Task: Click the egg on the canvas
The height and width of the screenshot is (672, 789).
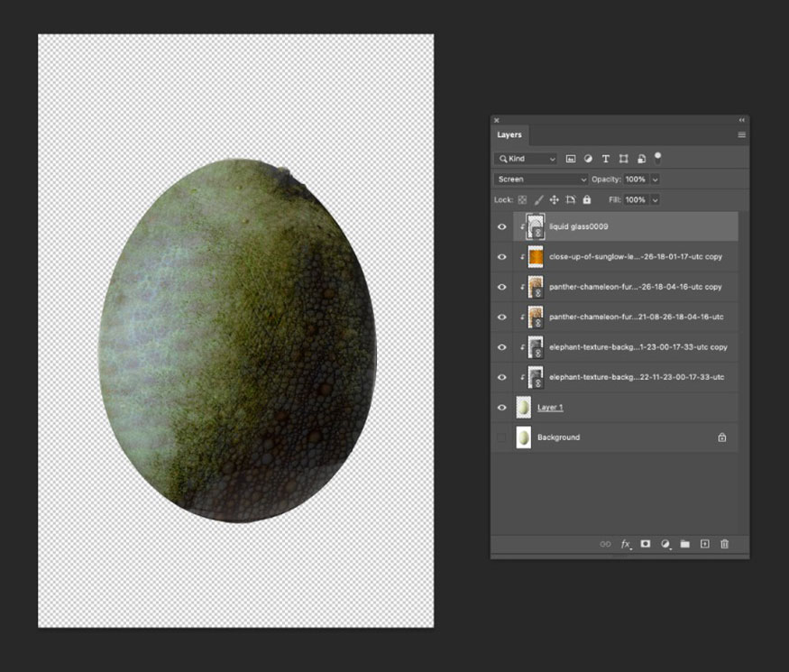Action: click(237, 341)
